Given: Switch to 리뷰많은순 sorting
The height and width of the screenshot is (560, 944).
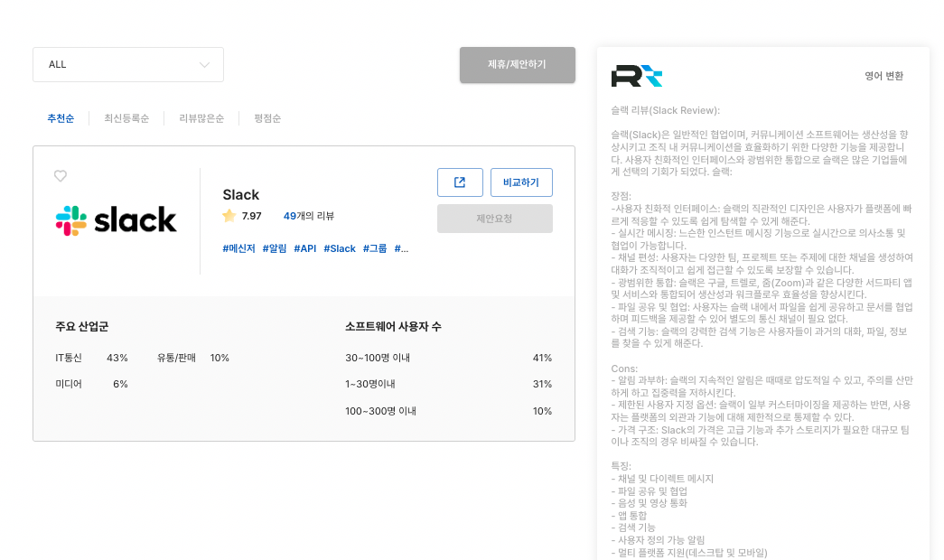Looking at the screenshot, I should click(201, 118).
